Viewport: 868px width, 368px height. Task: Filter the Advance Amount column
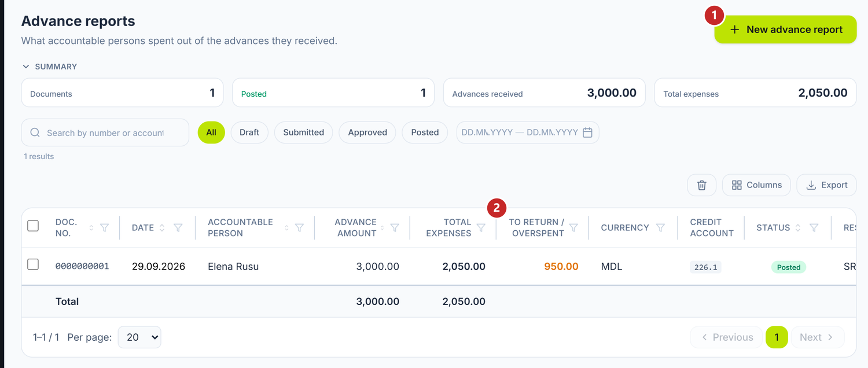click(395, 228)
